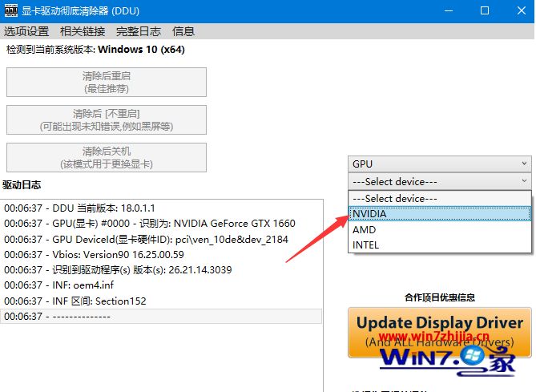Click the 清除后关机 button
The image size is (536, 392).
click(x=107, y=157)
